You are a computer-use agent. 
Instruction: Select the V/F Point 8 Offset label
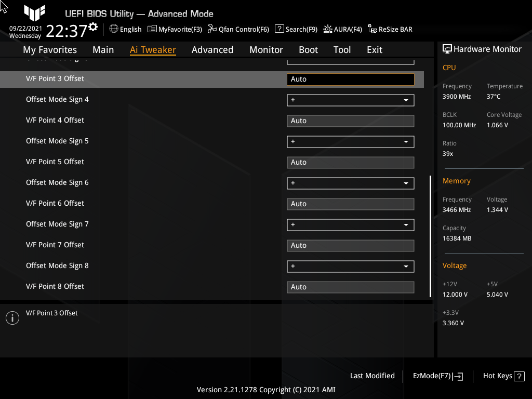pyautogui.click(x=55, y=286)
